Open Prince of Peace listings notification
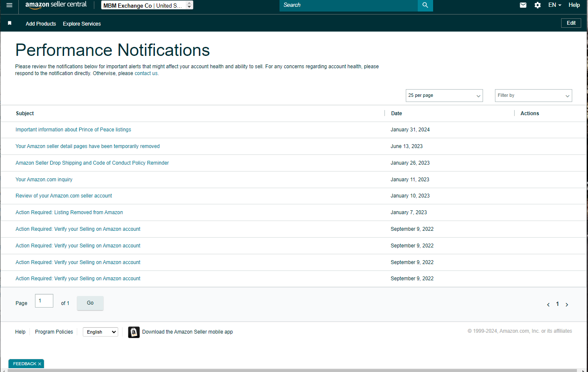 click(x=73, y=130)
